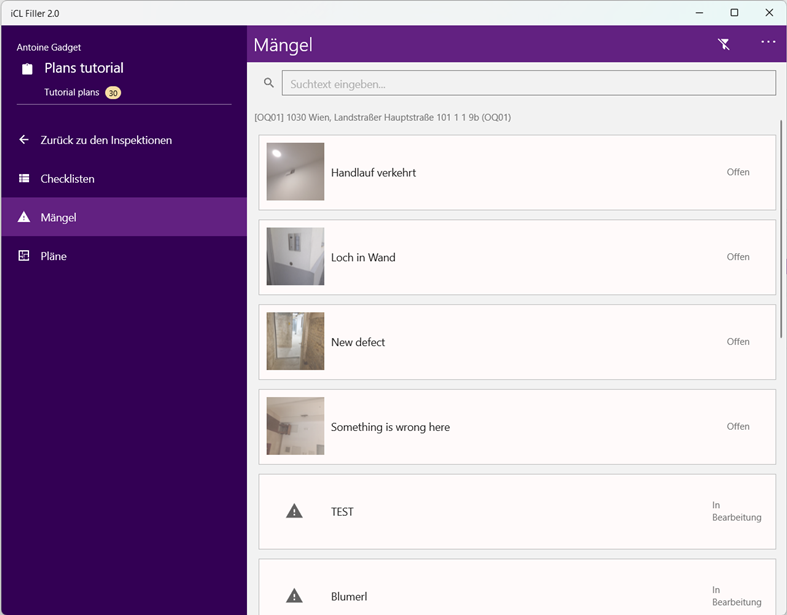Click the Tutorial plans label
The image size is (787, 615).
click(x=71, y=92)
